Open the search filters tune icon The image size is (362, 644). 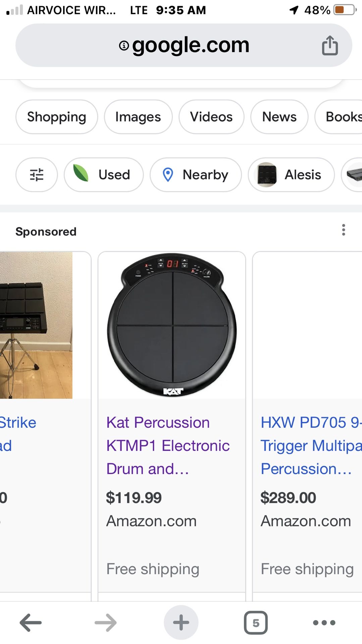[x=37, y=175]
